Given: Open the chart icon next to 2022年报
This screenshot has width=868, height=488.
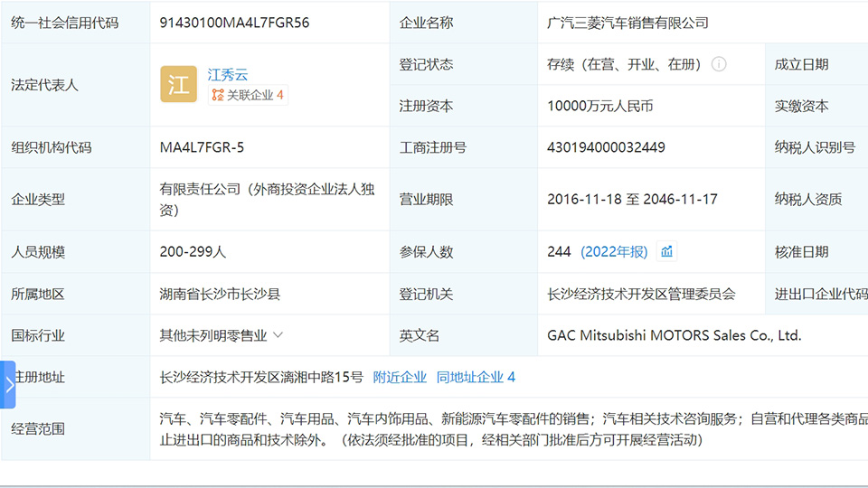Looking at the screenshot, I should (666, 252).
